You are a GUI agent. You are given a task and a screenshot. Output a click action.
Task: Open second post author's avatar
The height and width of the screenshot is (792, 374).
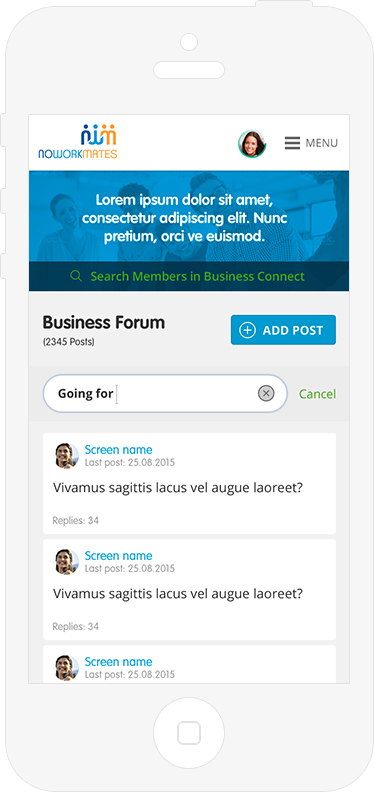tap(67, 562)
